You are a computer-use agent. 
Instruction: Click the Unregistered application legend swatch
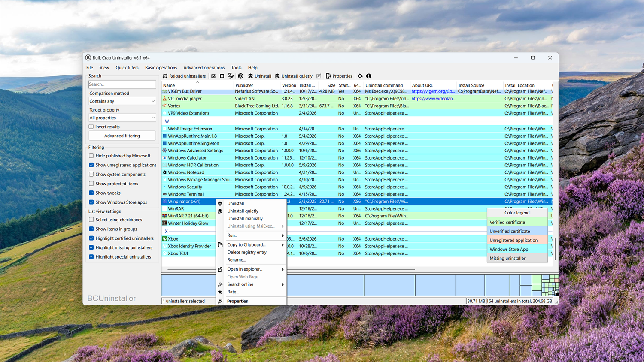517,240
